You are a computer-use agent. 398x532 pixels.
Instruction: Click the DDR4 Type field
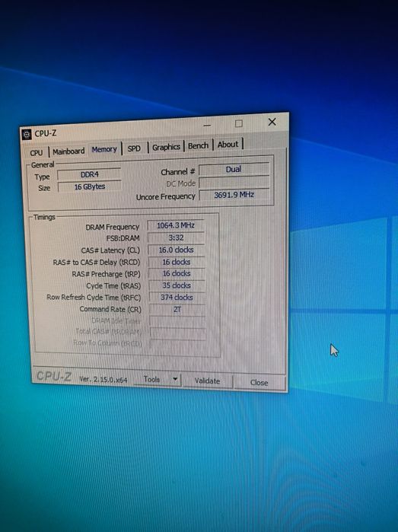(x=89, y=174)
